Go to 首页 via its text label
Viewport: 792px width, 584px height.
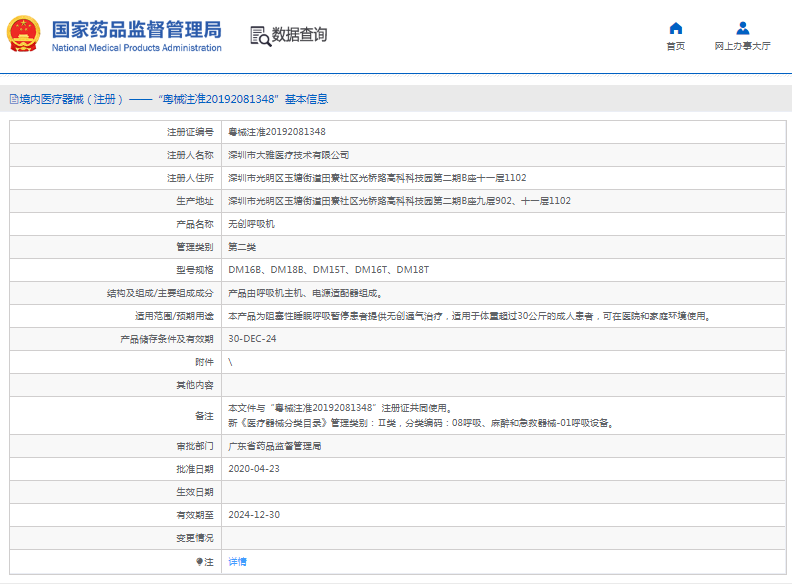point(675,46)
